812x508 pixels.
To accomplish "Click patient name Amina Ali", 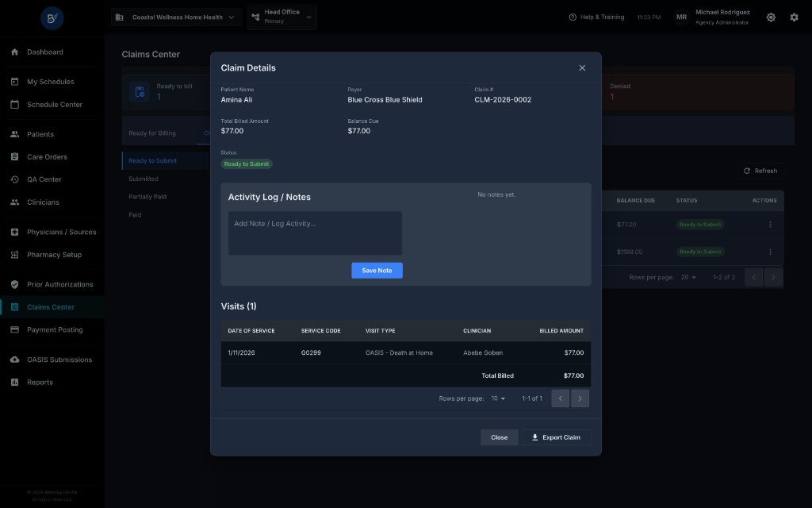I will coord(236,99).
